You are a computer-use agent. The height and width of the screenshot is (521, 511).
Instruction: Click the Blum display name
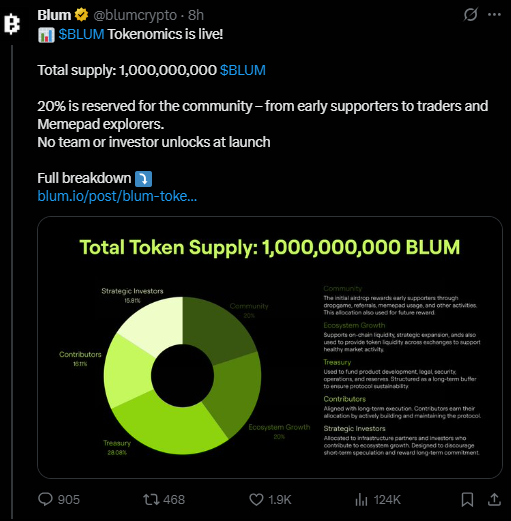click(54, 15)
